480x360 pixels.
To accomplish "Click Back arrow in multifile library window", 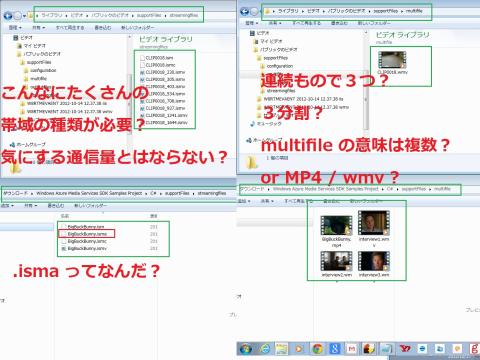I will tap(245, 12).
